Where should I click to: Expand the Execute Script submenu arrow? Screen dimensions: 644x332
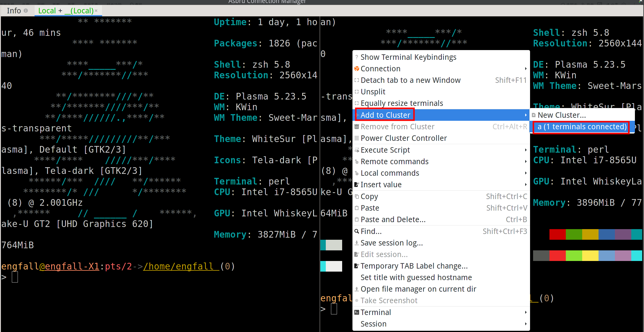[x=526, y=150]
